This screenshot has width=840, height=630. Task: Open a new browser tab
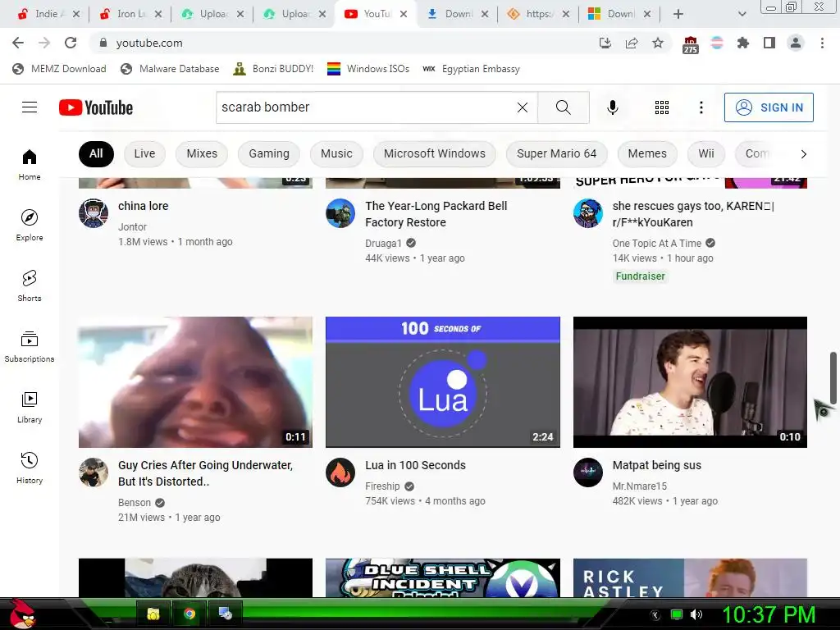678,14
